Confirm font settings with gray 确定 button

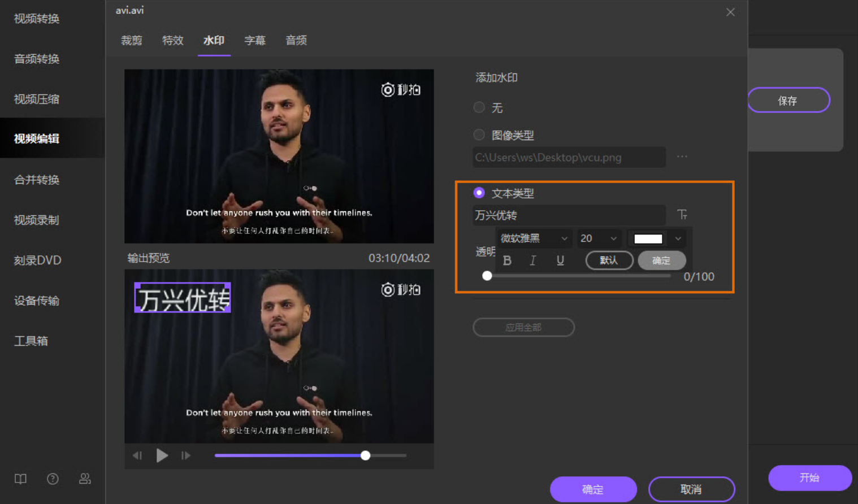(x=662, y=260)
